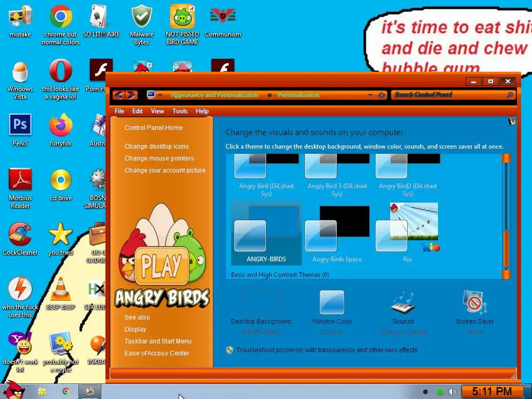Open the Help menu
The width and height of the screenshot is (532, 399).
click(202, 111)
